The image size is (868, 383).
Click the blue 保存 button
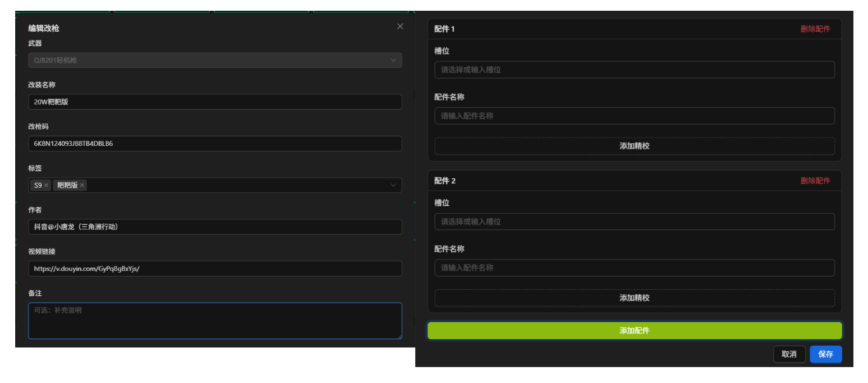click(826, 354)
